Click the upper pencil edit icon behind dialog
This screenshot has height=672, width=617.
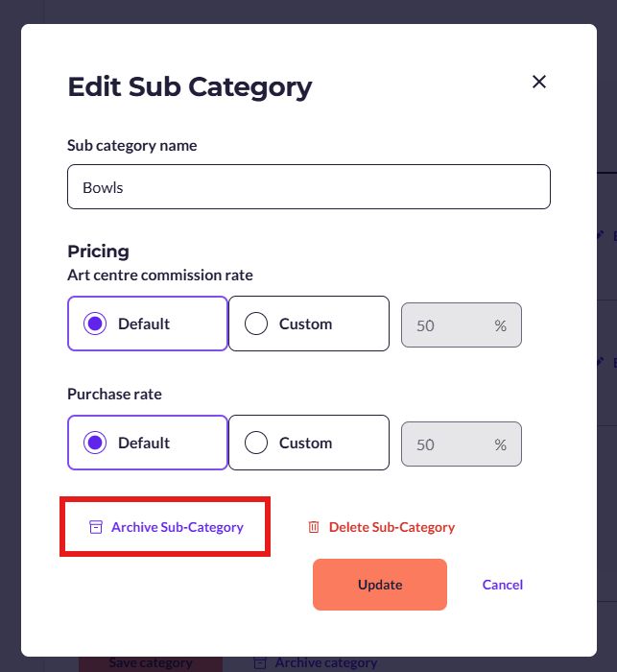click(x=601, y=234)
